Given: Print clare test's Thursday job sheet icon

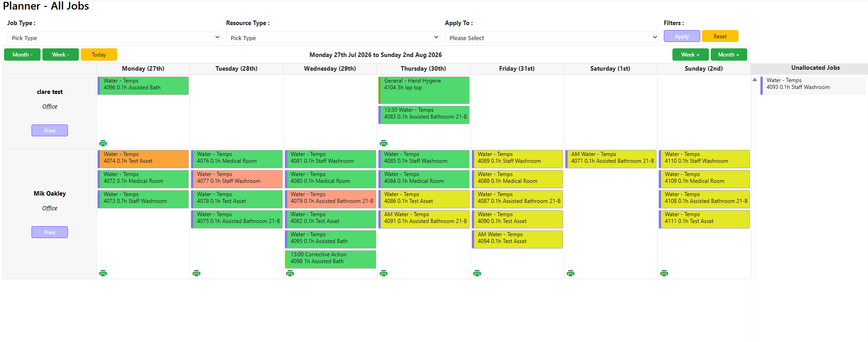Looking at the screenshot, I should tap(383, 143).
